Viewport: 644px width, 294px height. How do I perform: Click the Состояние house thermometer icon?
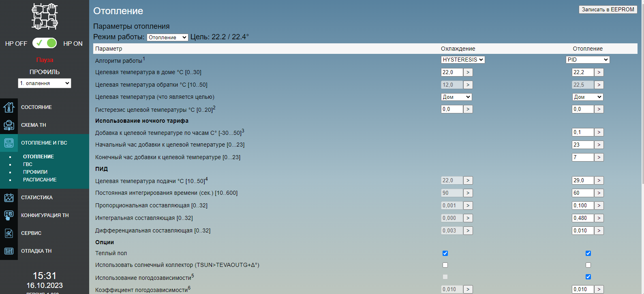click(x=9, y=107)
